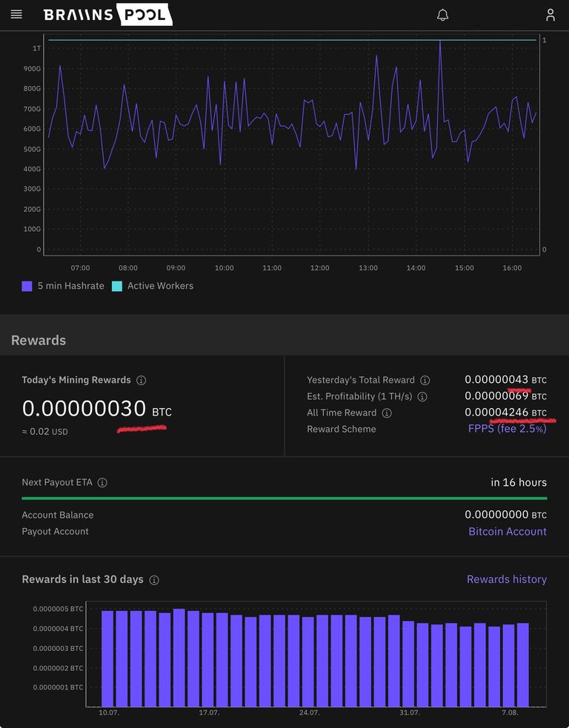Click the Payout Account label
569x728 pixels.
click(x=55, y=531)
